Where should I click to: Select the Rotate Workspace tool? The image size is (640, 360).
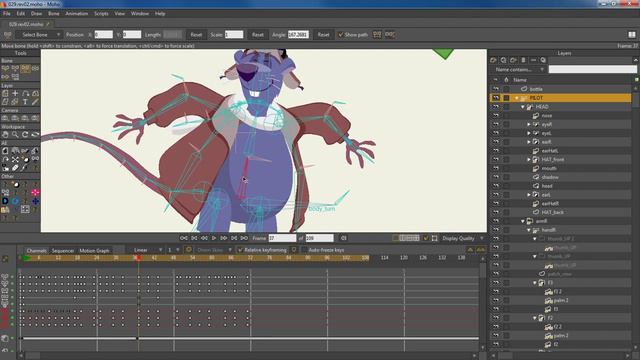coord(25,134)
